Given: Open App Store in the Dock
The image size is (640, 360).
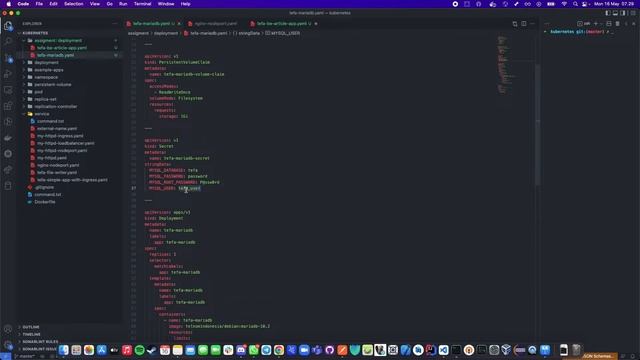Looking at the screenshot, I should point(102,350).
